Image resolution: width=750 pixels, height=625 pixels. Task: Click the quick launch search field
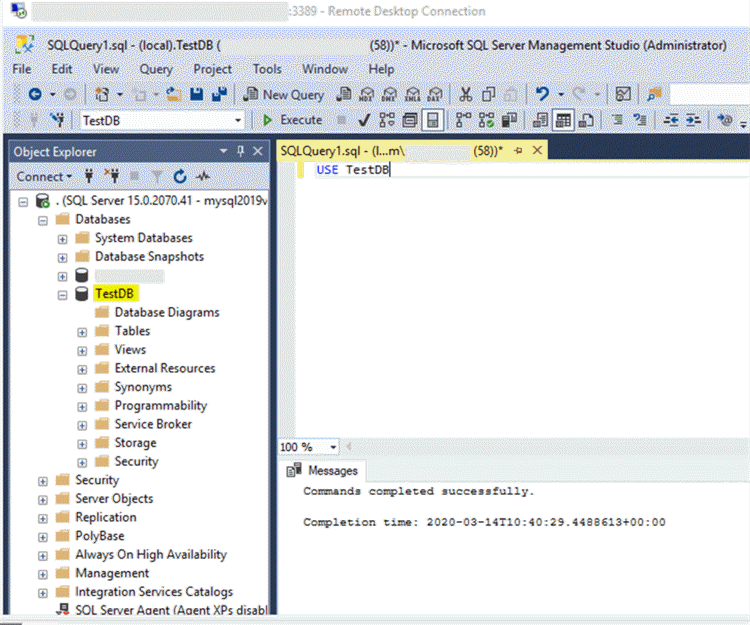click(709, 94)
